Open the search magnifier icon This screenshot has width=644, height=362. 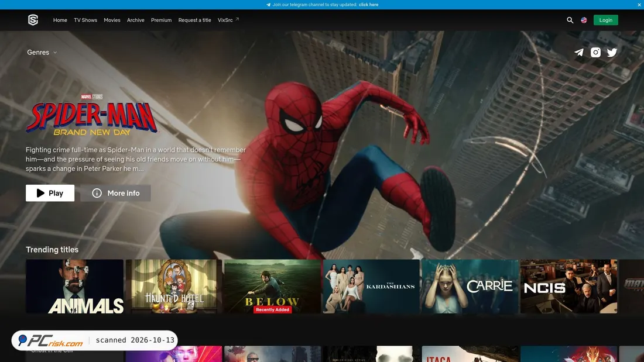click(570, 20)
